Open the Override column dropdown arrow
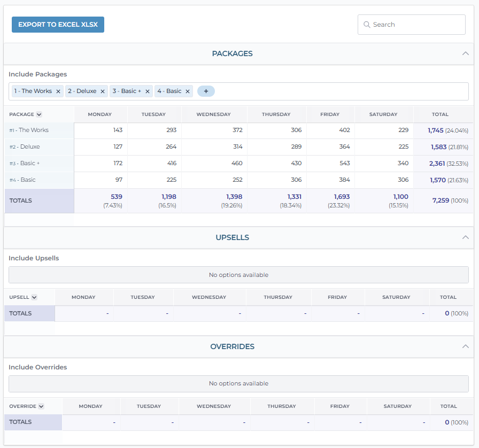 coord(41,406)
